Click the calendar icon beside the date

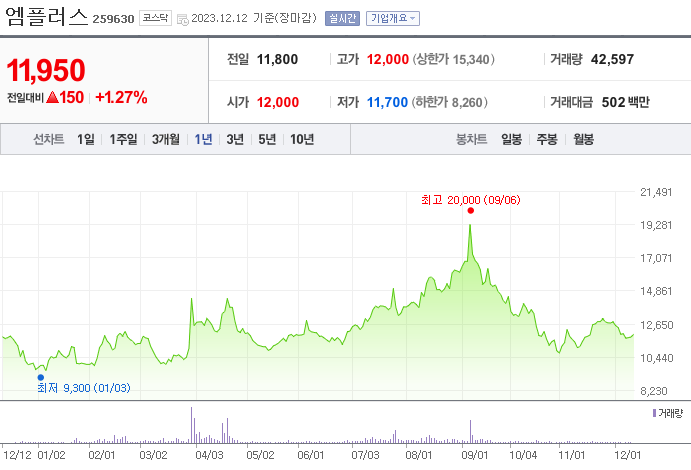click(182, 19)
